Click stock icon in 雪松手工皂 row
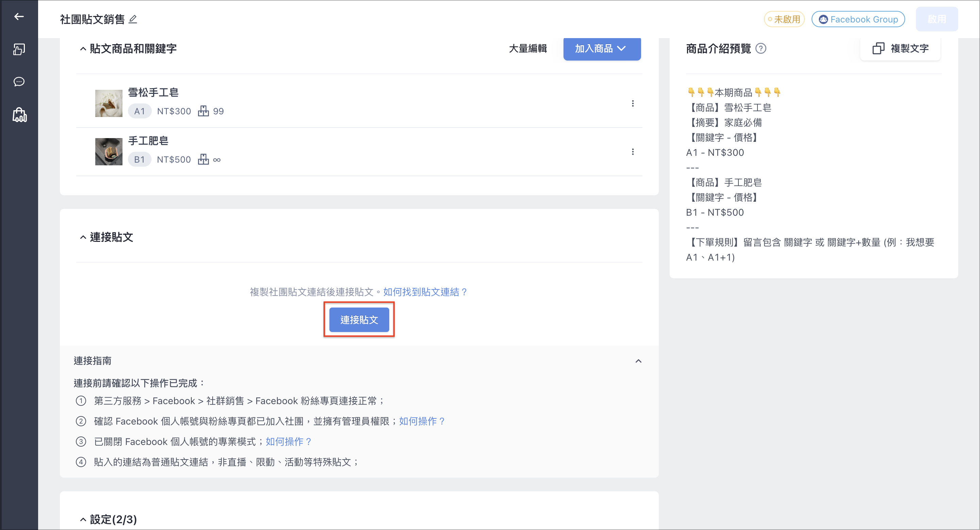The image size is (980, 530). point(203,111)
